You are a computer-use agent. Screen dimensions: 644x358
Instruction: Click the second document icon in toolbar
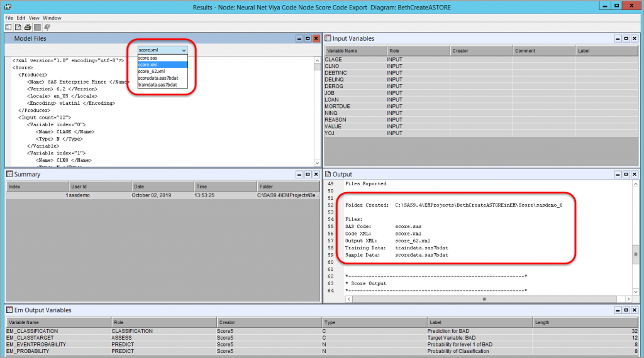coord(18,27)
